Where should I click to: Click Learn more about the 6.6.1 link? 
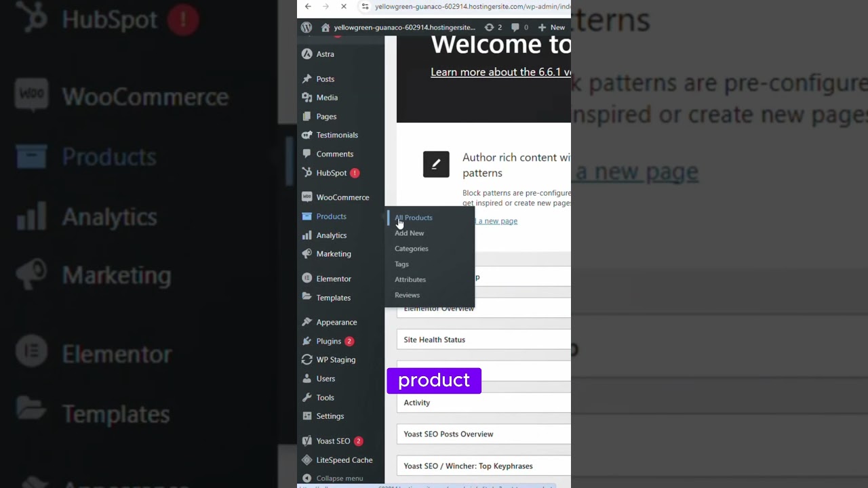click(500, 72)
